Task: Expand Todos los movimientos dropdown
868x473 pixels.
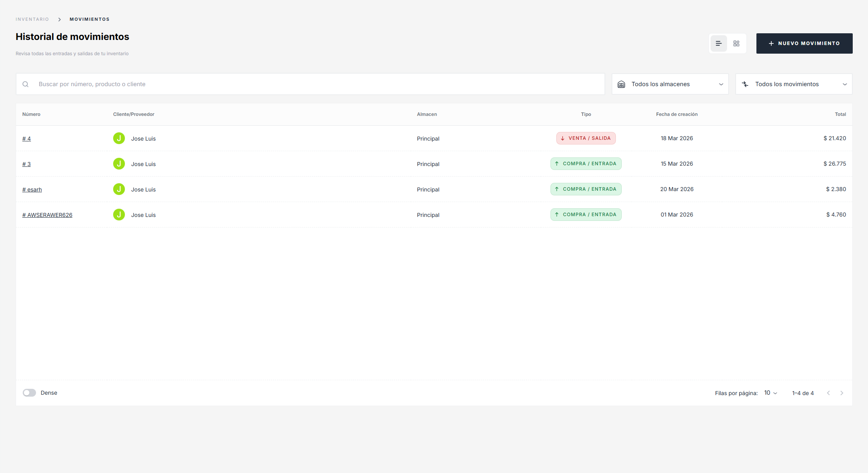Action: pos(794,84)
